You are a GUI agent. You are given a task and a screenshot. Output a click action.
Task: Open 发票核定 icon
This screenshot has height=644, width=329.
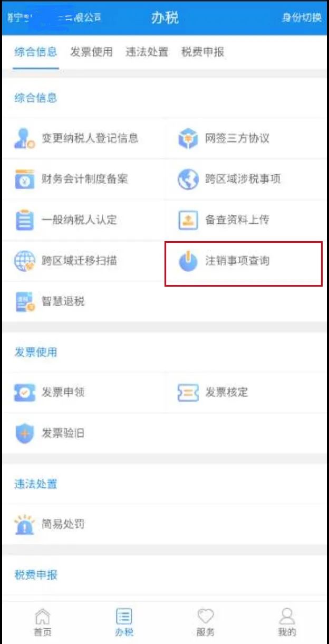(x=188, y=393)
